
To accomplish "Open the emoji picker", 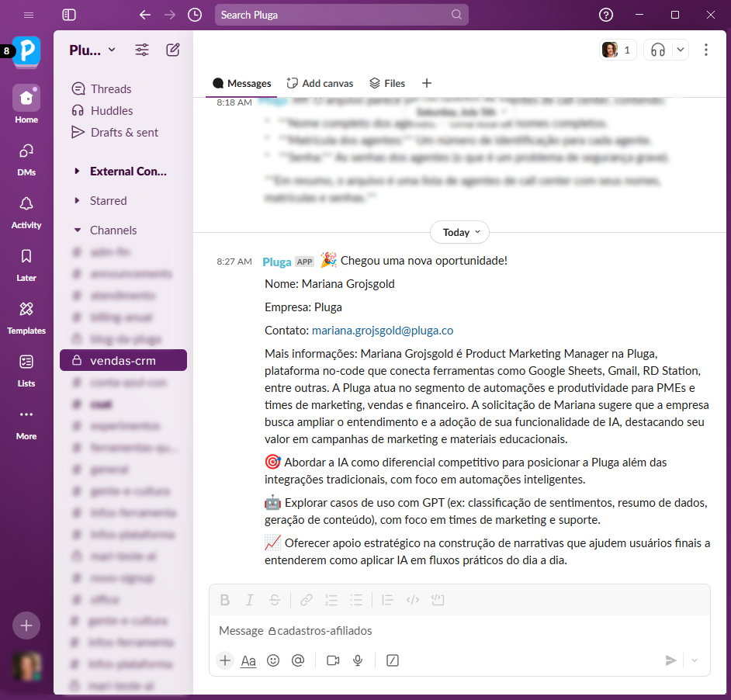I will (273, 660).
